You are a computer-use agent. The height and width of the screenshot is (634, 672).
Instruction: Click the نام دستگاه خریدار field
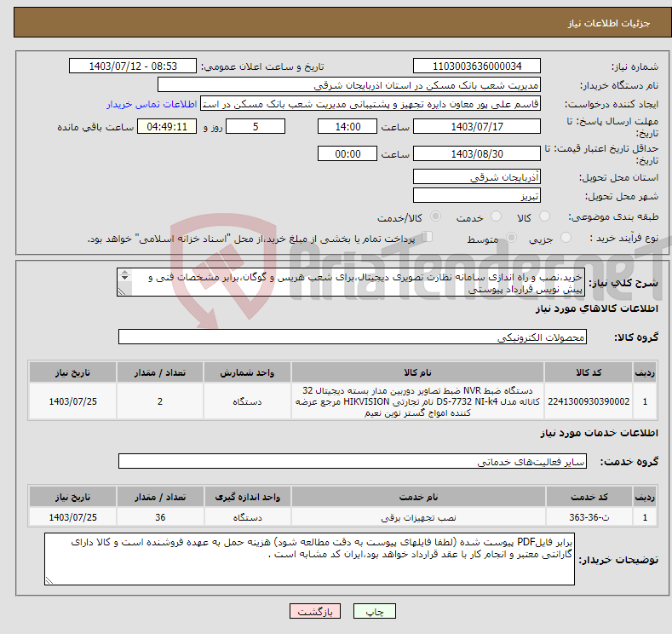coord(349,85)
